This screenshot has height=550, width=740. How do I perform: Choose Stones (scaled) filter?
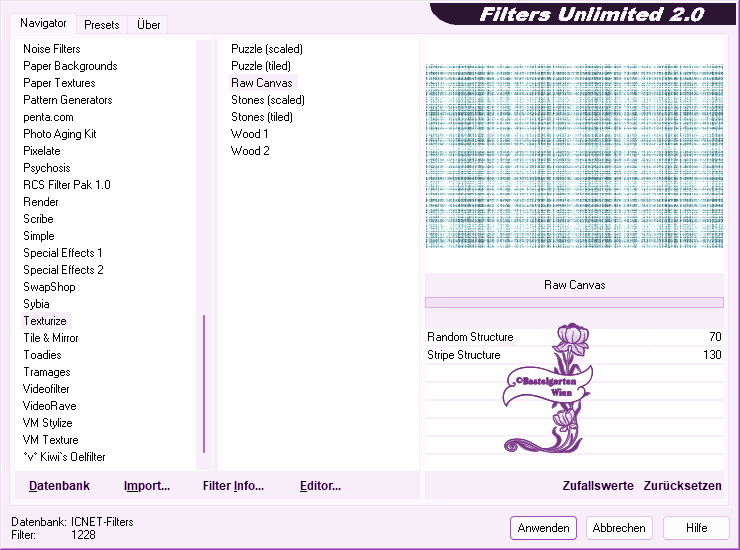coord(268,100)
